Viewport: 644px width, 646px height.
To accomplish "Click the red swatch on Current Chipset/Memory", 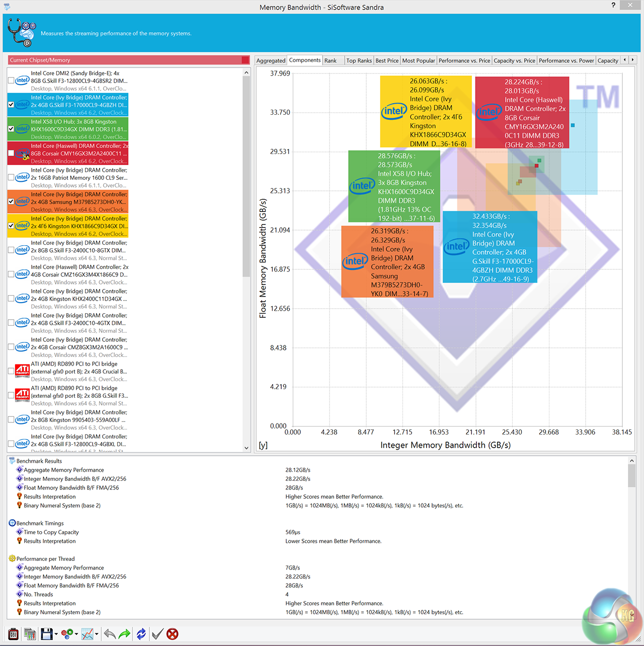I will click(246, 60).
